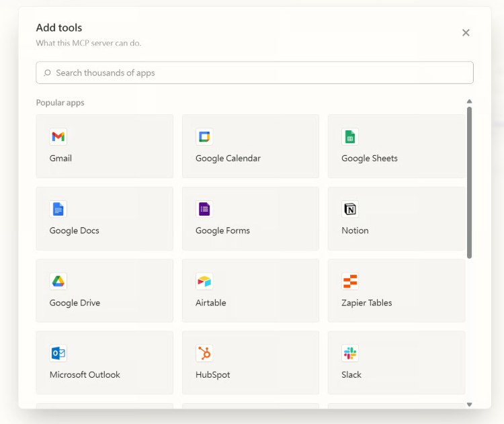Click the Microsoft Outlook label text
The image size is (504, 424).
(85, 375)
